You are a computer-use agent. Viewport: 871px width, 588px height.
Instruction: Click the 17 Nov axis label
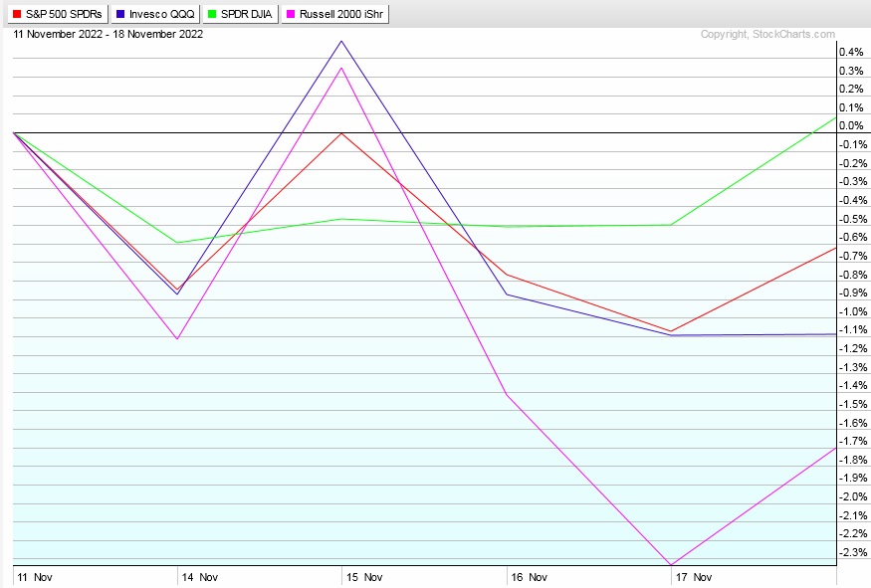(x=693, y=577)
